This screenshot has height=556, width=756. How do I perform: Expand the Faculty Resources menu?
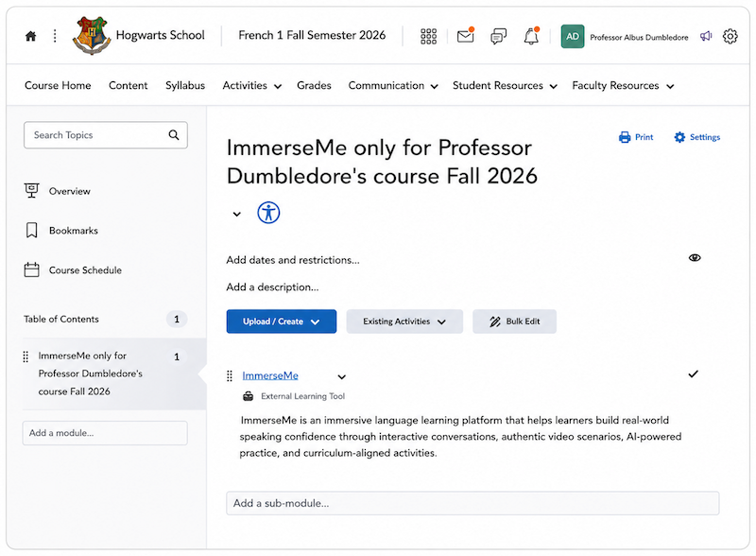pyautogui.click(x=623, y=85)
